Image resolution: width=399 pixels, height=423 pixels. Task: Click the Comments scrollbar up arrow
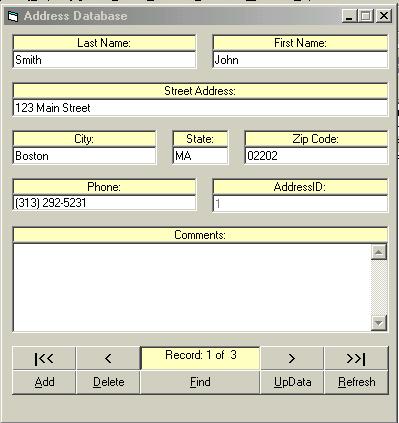click(379, 252)
